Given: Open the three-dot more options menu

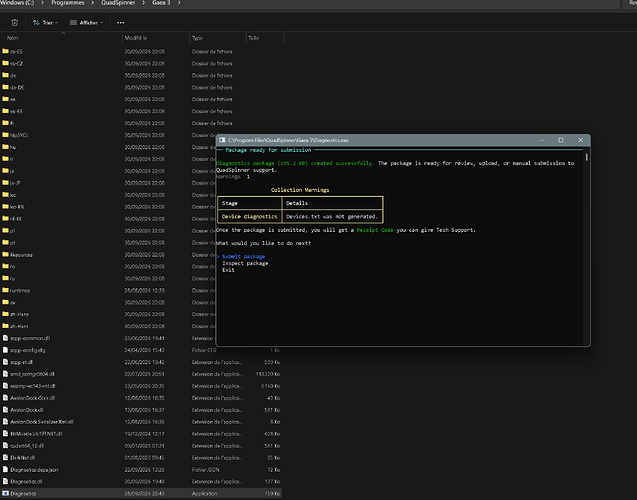Looking at the screenshot, I should click(x=120, y=23).
